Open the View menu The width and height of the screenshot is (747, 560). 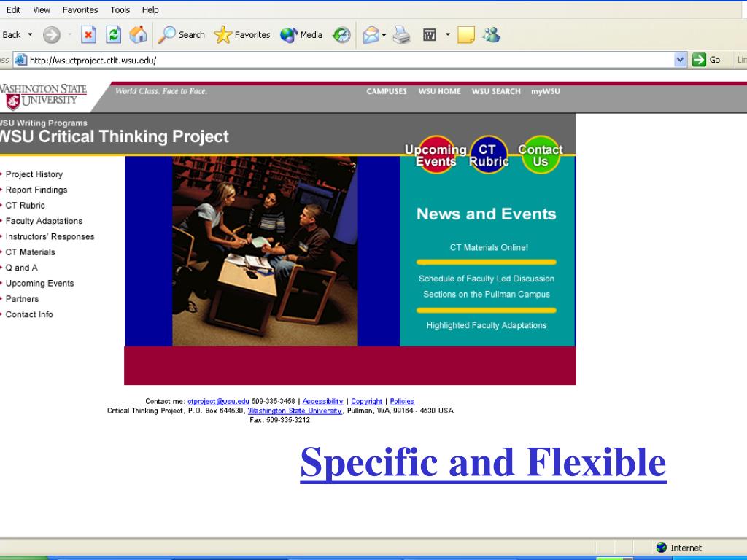(x=42, y=9)
